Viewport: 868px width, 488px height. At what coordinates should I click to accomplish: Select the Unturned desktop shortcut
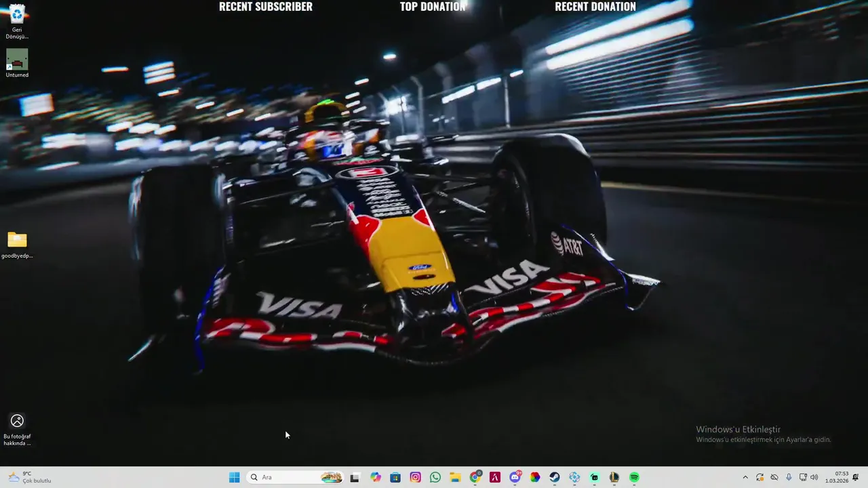[x=17, y=63]
